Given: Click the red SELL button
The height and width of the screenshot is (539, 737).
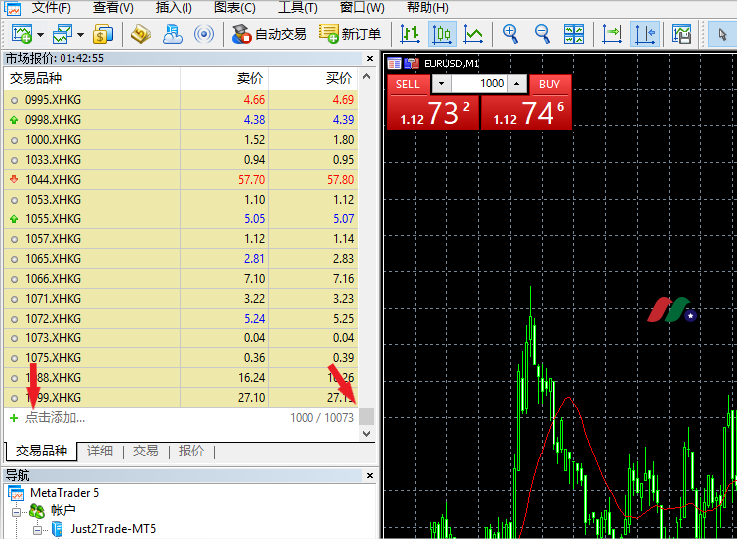Looking at the screenshot, I should [x=407, y=84].
